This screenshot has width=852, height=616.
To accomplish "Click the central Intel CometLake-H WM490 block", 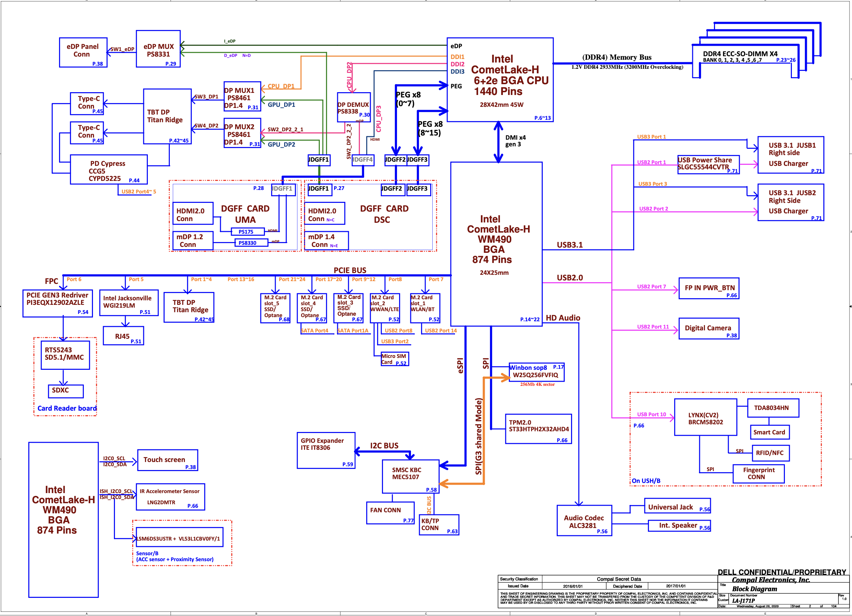I will pos(496,244).
